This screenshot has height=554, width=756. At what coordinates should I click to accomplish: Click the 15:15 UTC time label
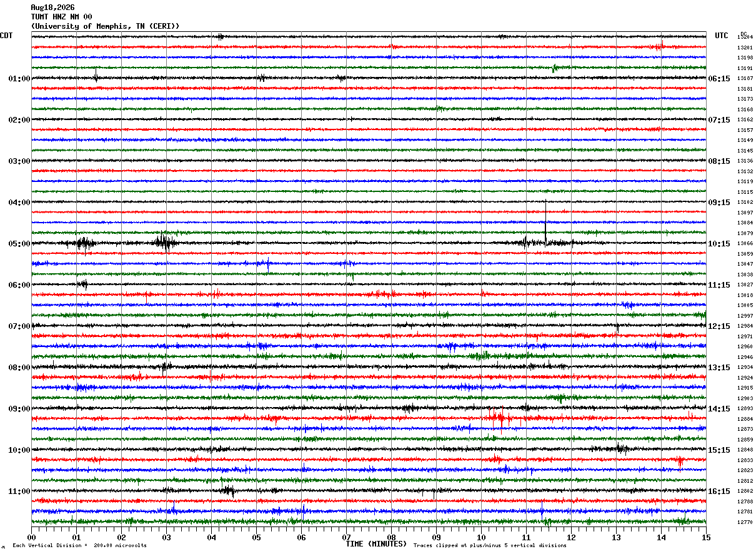(719, 450)
